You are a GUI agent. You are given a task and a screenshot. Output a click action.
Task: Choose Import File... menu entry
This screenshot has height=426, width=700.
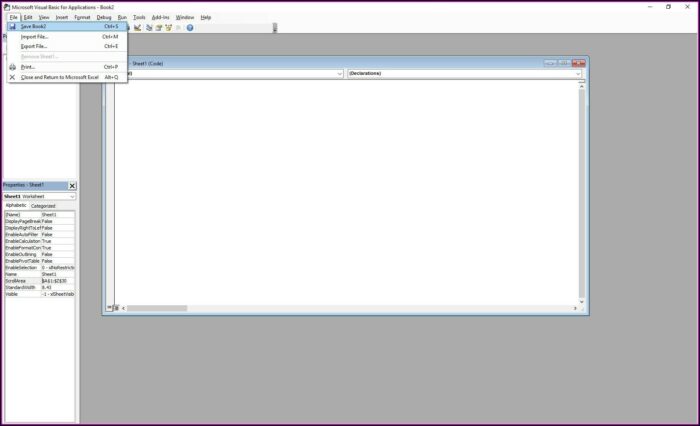[67, 37]
